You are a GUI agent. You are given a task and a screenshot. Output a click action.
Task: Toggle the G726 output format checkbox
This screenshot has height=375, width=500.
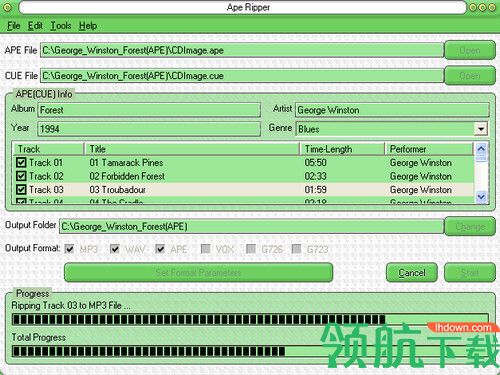[251, 249]
